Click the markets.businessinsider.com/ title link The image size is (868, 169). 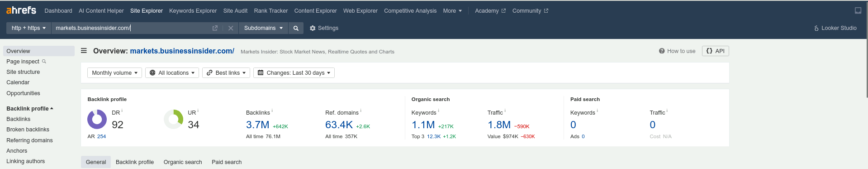[182, 51]
